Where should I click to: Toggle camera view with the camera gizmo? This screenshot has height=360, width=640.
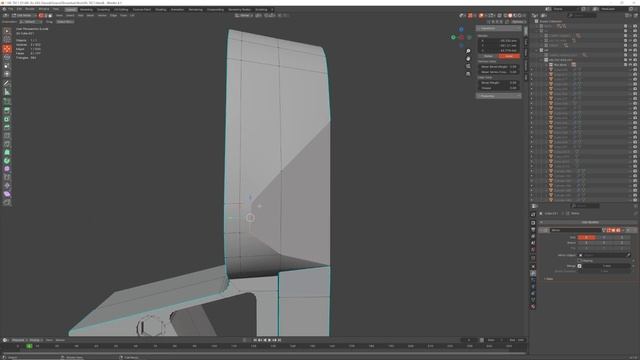pyautogui.click(x=468, y=67)
